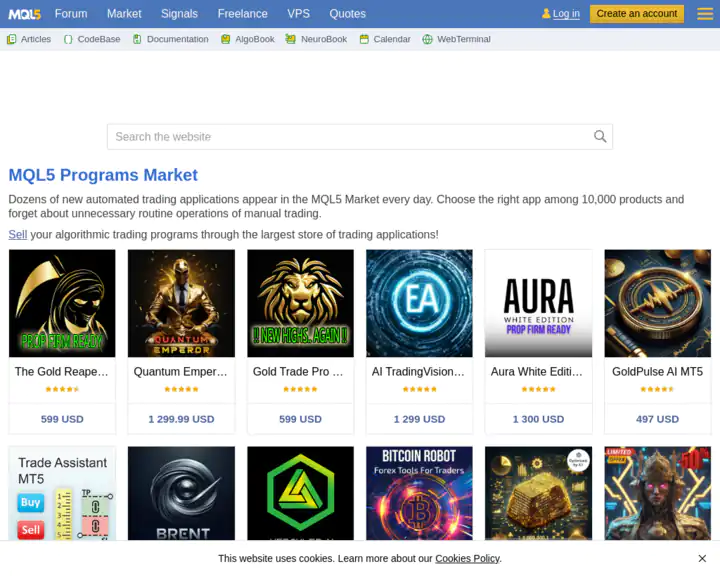This screenshot has height=576, width=720.
Task: Click the search magnifier icon
Action: (x=600, y=137)
